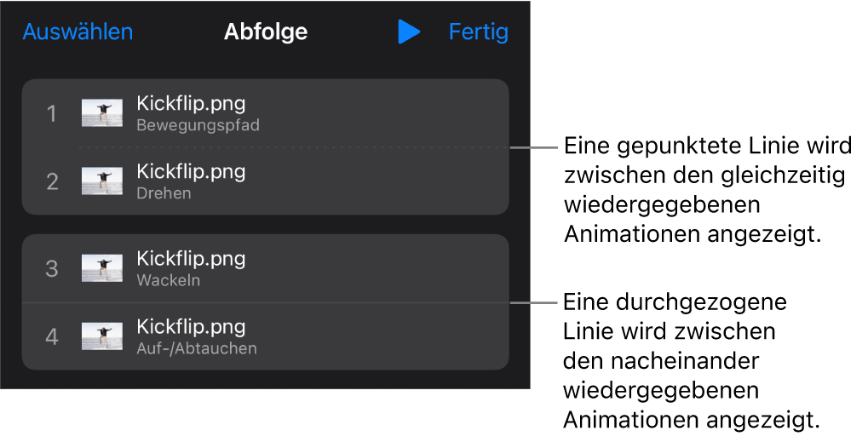The width and height of the screenshot is (868, 442).
Task: Select the Auf-/Abtauchen effect label
Action: (x=196, y=348)
